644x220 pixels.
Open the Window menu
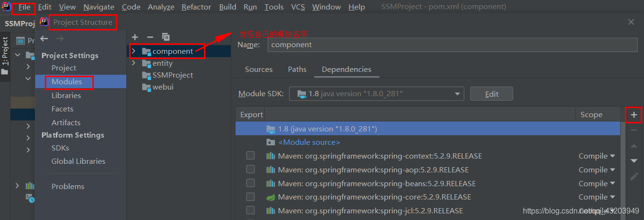click(327, 7)
